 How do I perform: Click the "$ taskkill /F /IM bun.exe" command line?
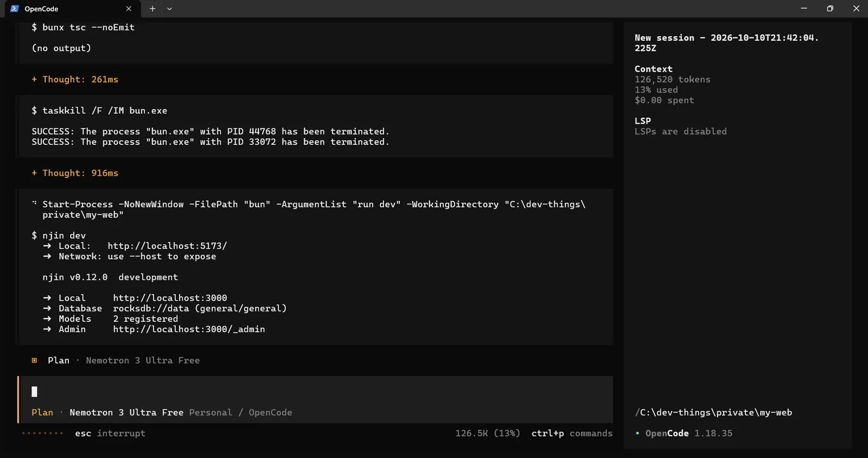[x=99, y=111]
